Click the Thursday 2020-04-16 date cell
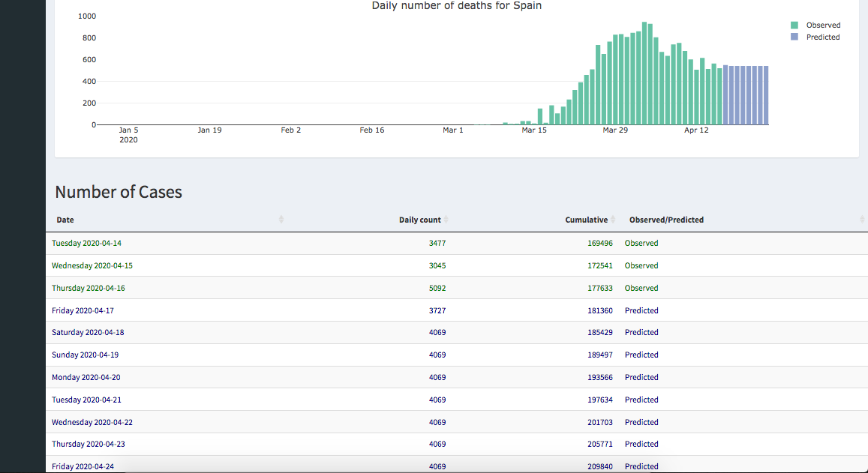This screenshot has height=473, width=868. pos(89,288)
